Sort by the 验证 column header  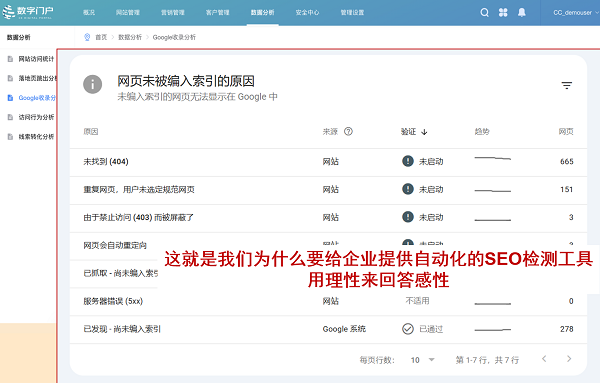tap(408, 132)
